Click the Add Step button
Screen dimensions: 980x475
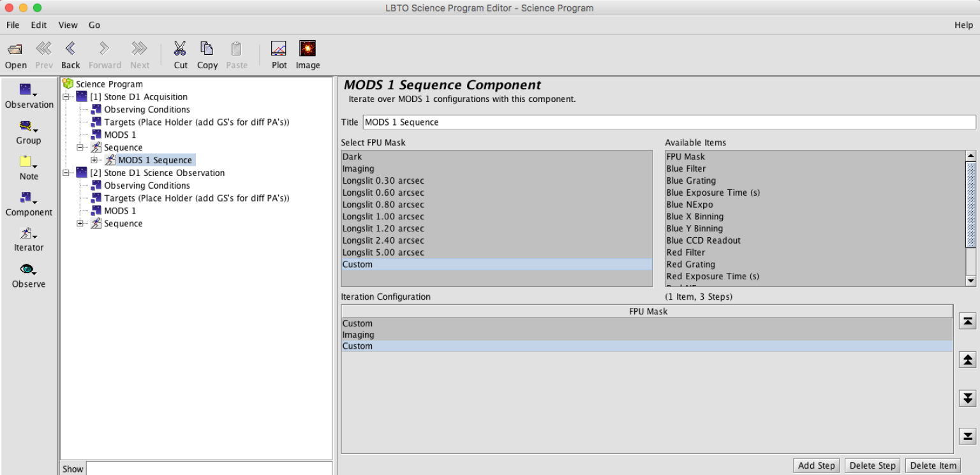(x=816, y=465)
